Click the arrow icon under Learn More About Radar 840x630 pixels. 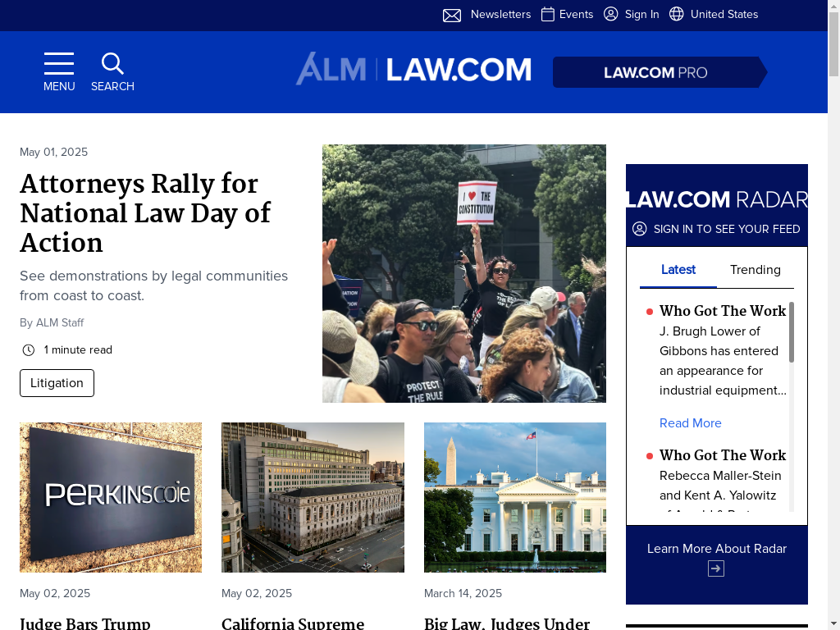tap(716, 568)
